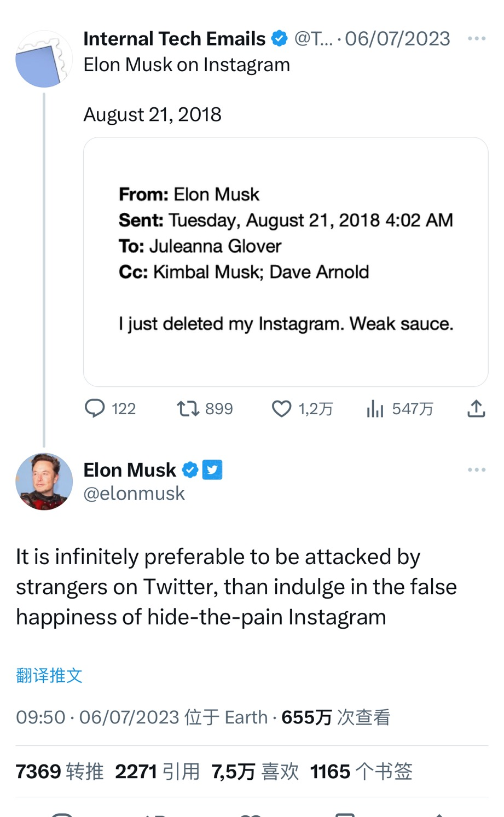Open more options for Internal Tech Emails tweet
Viewport: 504px width, 817px height.
click(477, 39)
